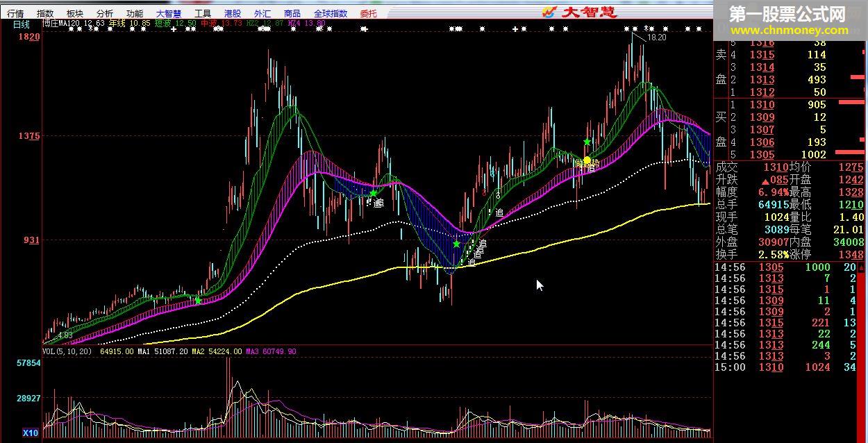
Task: Click the 1820 price axis value
Action: pos(29,37)
